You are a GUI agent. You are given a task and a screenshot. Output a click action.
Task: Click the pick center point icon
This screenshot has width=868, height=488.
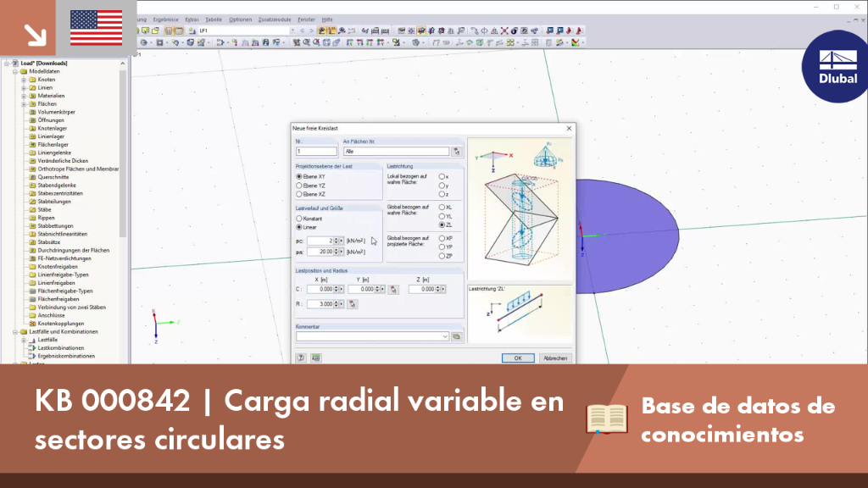[393, 290]
